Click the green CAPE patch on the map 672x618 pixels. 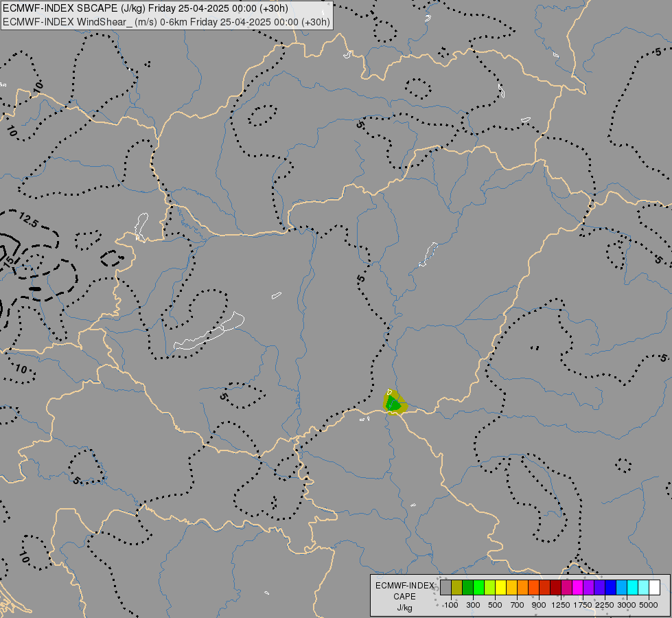pos(393,404)
